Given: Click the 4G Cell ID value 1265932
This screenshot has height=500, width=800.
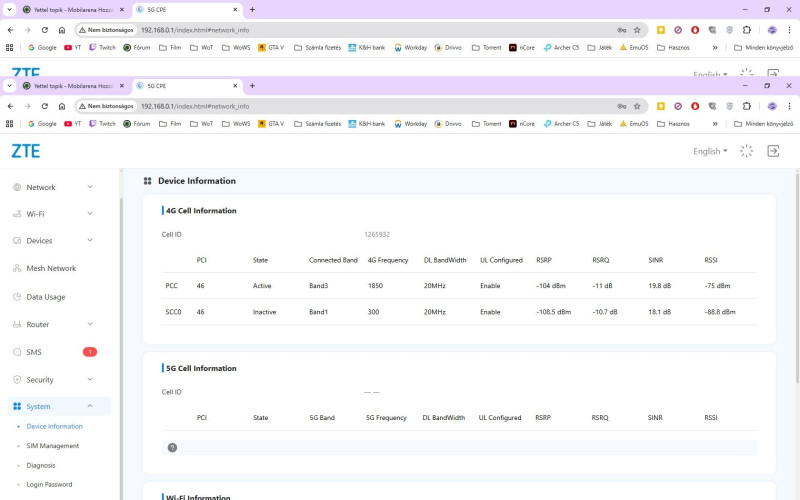Looking at the screenshot, I should click(x=377, y=234).
